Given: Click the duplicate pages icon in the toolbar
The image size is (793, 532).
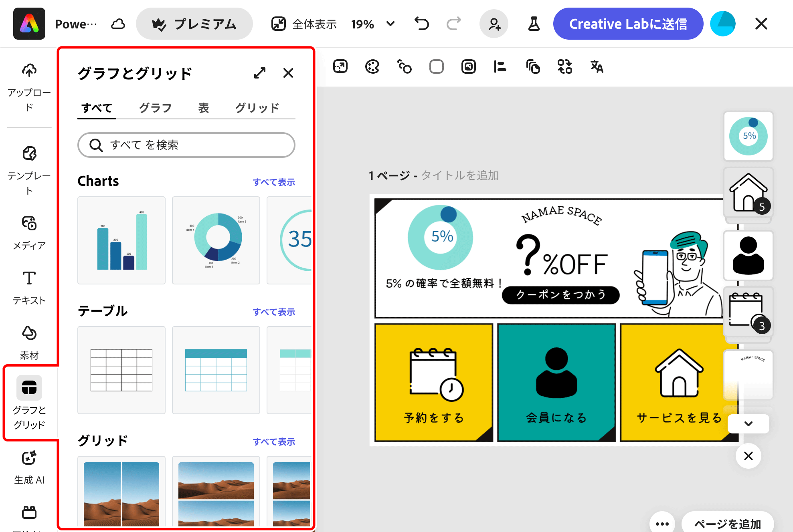Looking at the screenshot, I should click(532, 66).
